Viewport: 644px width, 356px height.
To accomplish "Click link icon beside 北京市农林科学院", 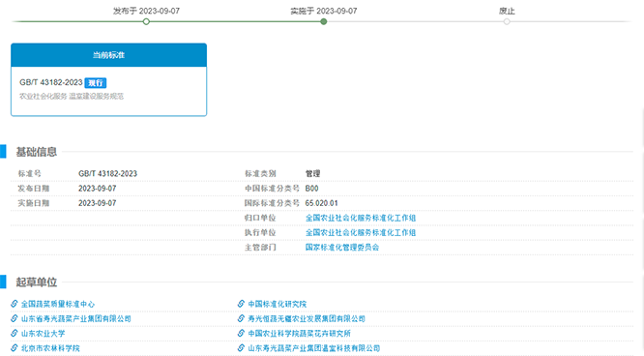I will 15,348.
